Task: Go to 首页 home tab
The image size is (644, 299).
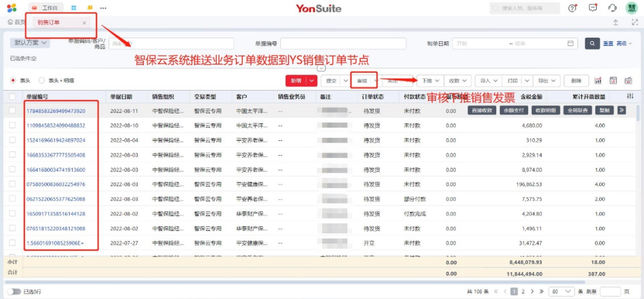Action: (17, 22)
